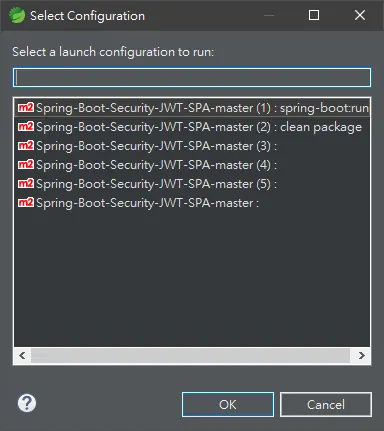Choose the Spring-Boot-Security-JWT-SPA-master (4) entry
Screen dimensions: 384x431
192,165
